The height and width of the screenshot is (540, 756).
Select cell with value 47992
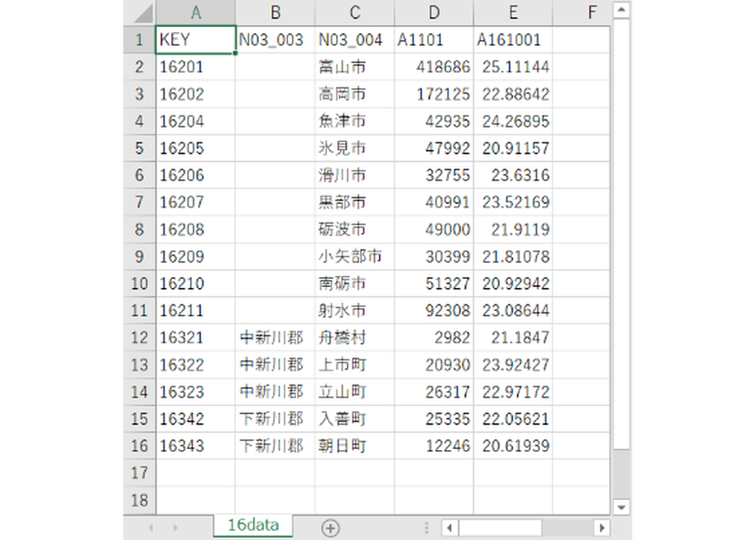point(434,148)
